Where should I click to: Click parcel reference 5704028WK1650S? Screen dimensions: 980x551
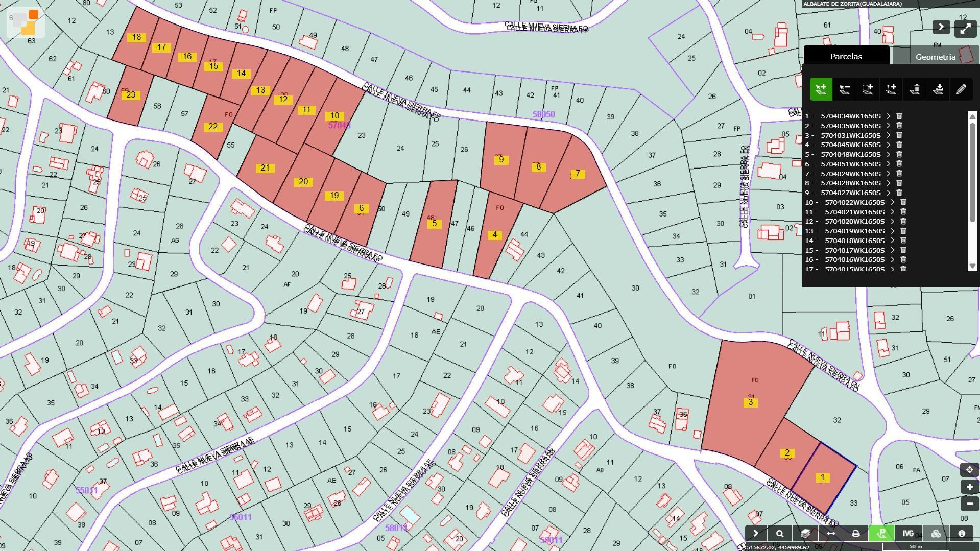(851, 183)
